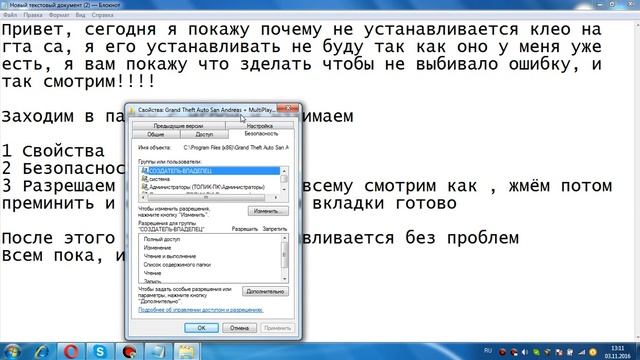The image size is (640, 360).
Task: Switch to the Общие tab
Action: pos(156,134)
